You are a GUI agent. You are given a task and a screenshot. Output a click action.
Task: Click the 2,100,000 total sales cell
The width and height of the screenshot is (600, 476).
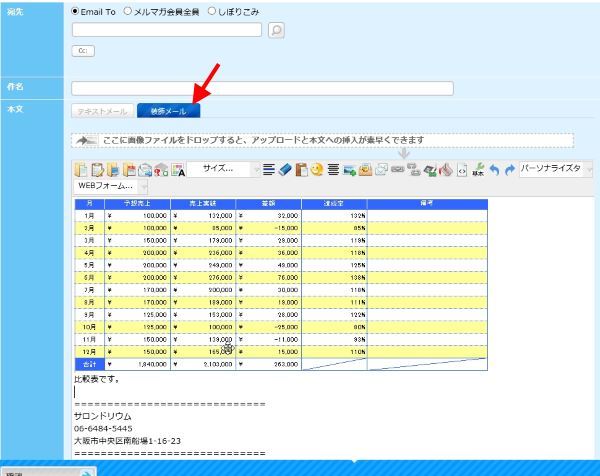coord(203,364)
